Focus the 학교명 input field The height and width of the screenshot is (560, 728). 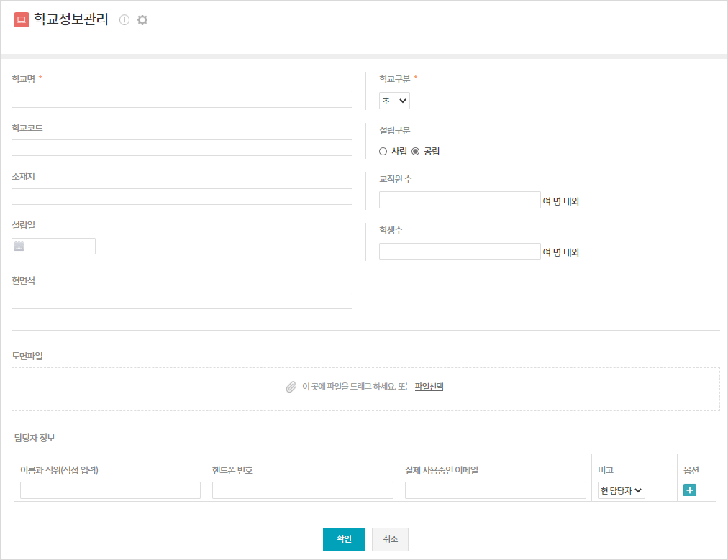[x=182, y=99]
